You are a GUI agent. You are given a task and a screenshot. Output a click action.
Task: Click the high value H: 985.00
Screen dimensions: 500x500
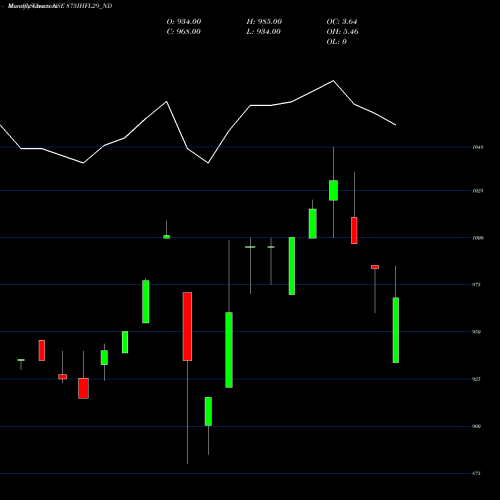click(264, 22)
